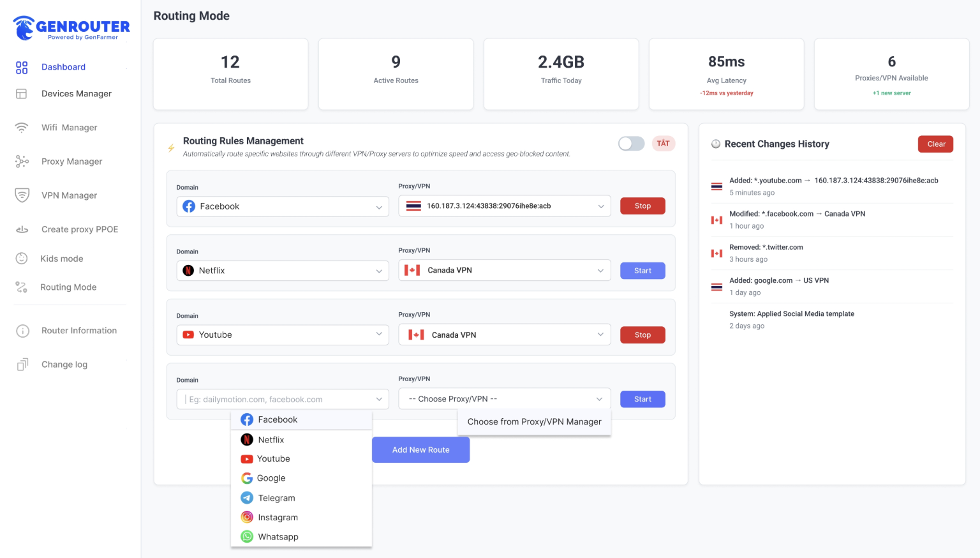Choose from Proxy/VPN Manager option
The image size is (980, 558).
point(535,422)
